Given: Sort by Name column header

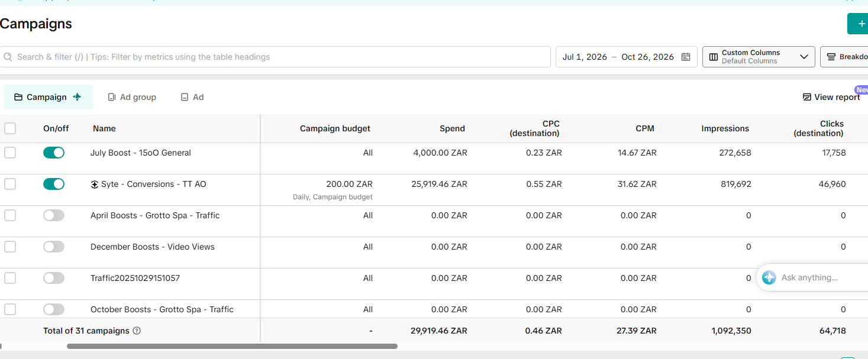Looking at the screenshot, I should pyautogui.click(x=104, y=128).
